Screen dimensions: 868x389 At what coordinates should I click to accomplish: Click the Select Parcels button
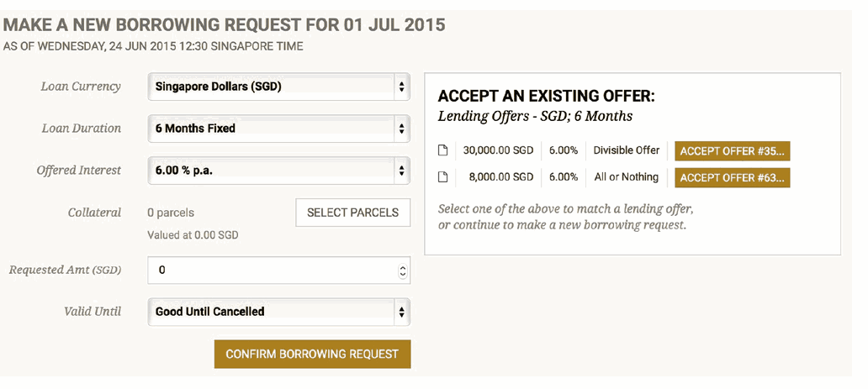(353, 213)
